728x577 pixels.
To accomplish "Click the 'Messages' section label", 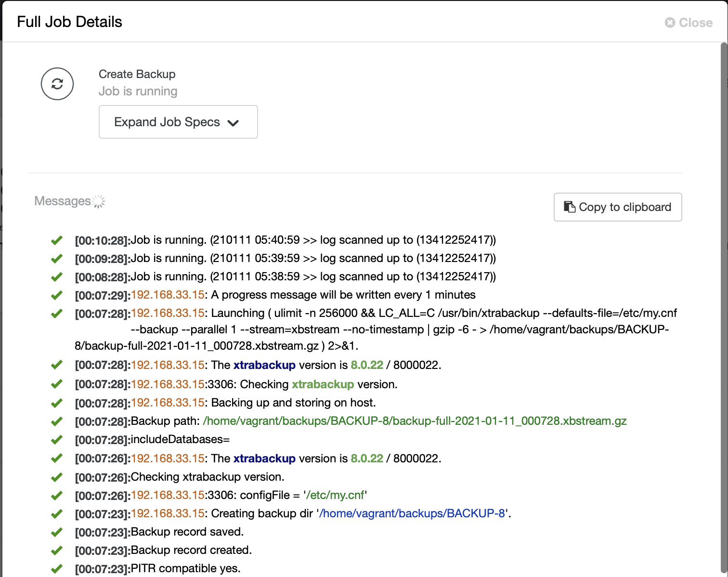I will (x=63, y=201).
